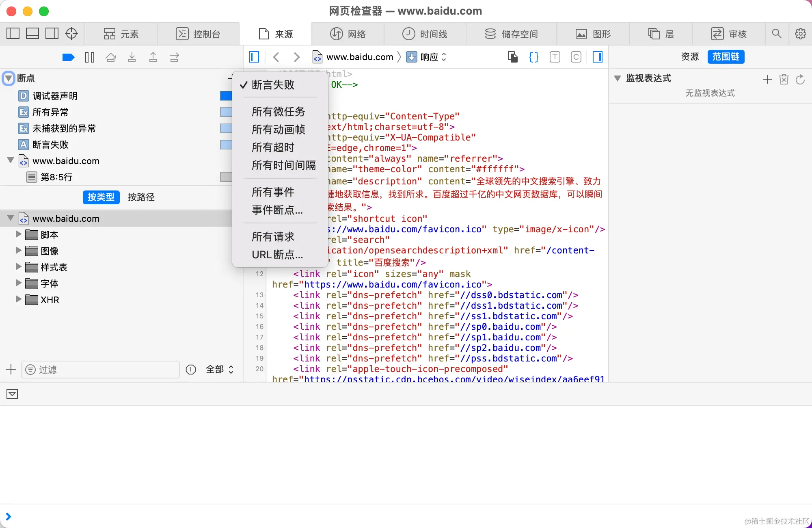Add a new watch expression
This screenshot has height=528, width=812.
tap(767, 79)
